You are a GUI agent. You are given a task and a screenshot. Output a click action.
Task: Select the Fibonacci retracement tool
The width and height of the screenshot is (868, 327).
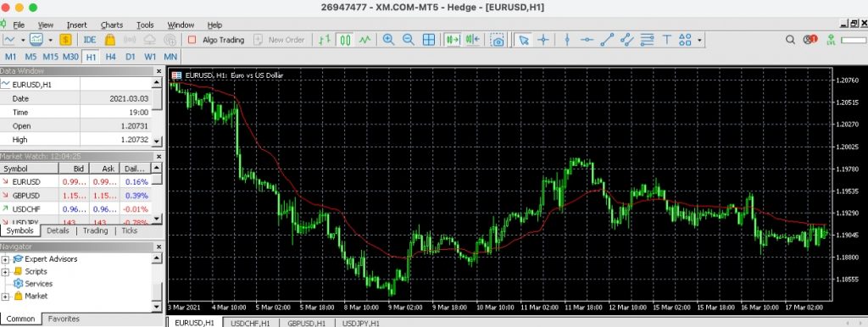pyautogui.click(x=647, y=40)
